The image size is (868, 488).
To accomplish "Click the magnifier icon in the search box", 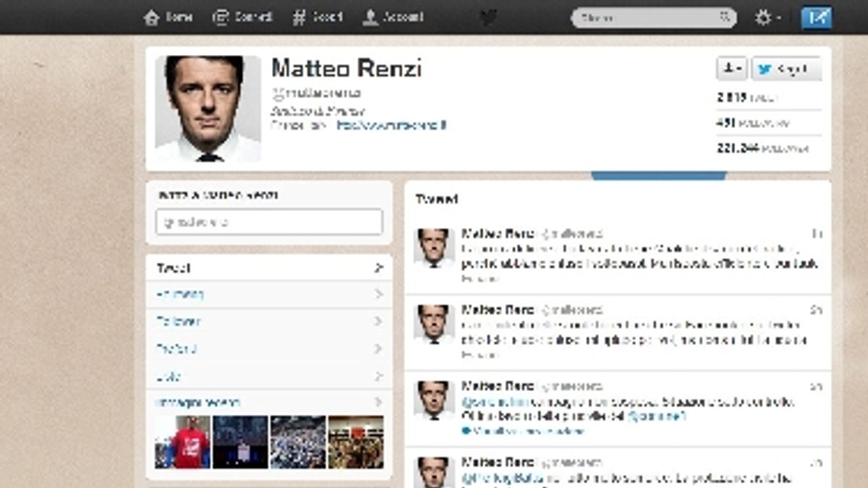I will point(725,17).
